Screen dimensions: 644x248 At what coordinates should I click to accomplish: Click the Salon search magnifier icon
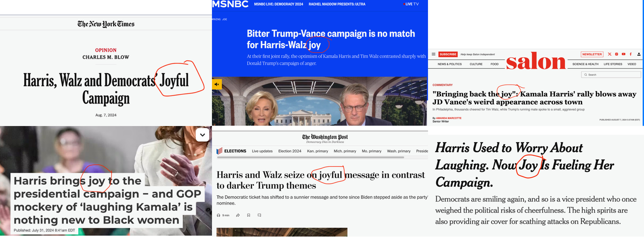586,75
